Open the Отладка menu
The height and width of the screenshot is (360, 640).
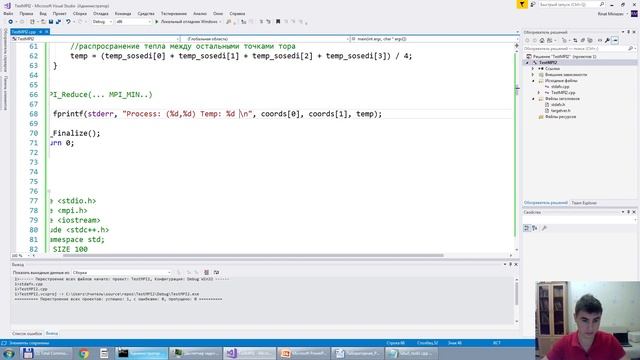click(100, 13)
